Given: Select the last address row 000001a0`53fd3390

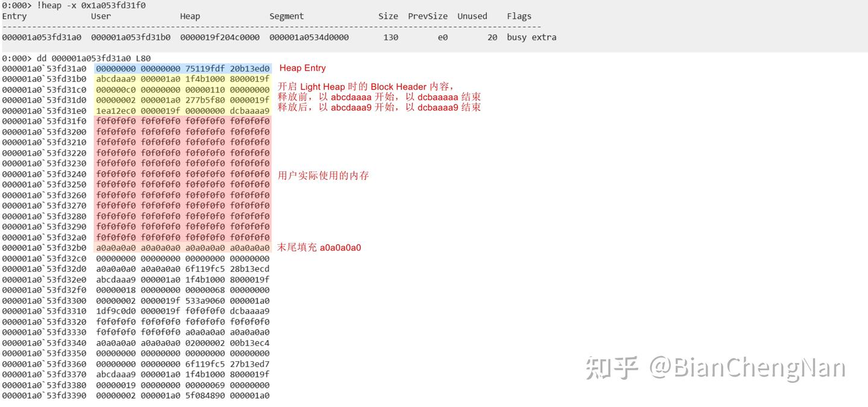Looking at the screenshot, I should coord(44,396).
